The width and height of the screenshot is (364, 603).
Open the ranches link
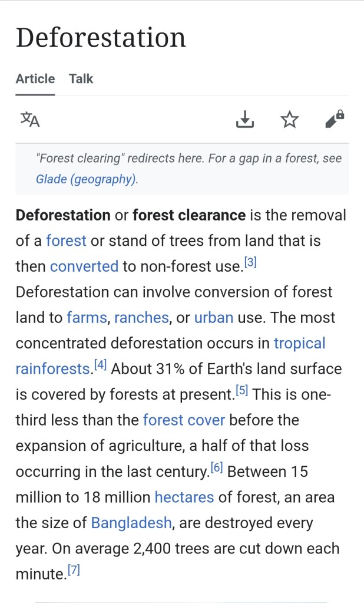(x=142, y=318)
